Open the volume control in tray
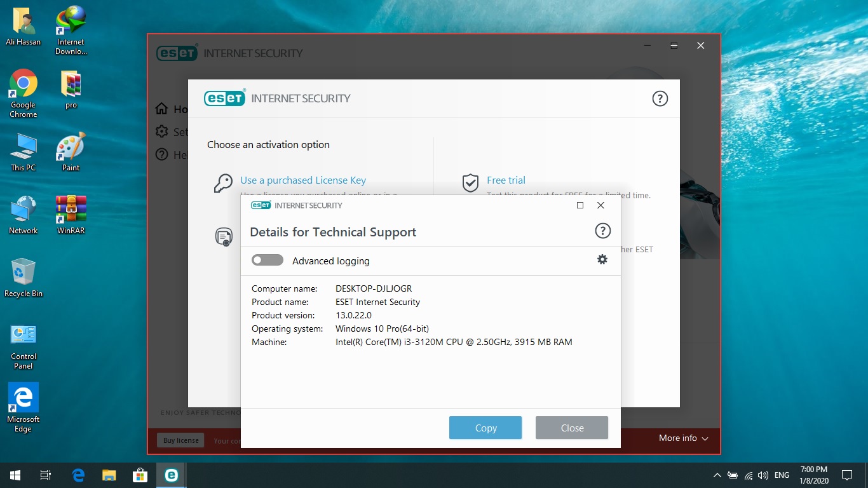Screen dimensions: 868x488 point(763,475)
